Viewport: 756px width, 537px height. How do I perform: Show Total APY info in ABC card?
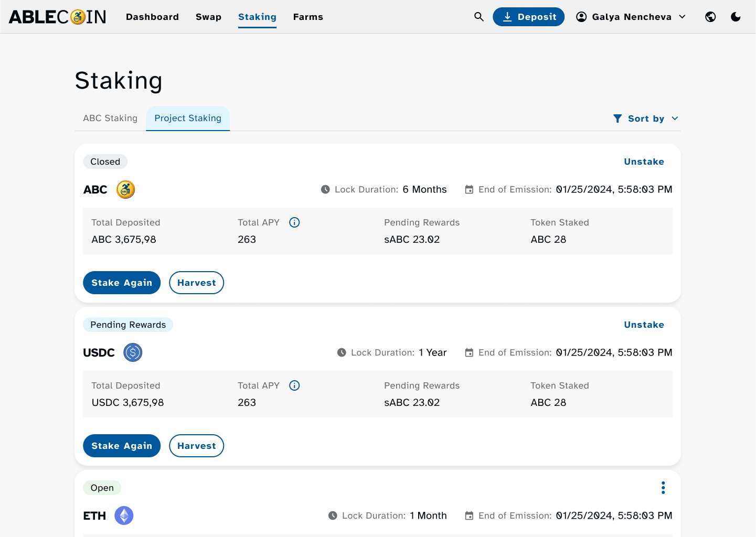pyautogui.click(x=294, y=222)
